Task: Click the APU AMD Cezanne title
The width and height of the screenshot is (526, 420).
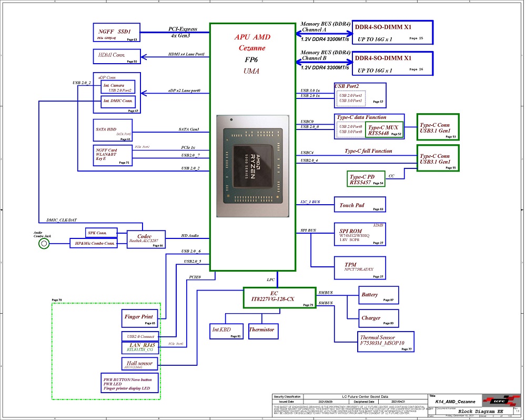Action: click(x=252, y=42)
